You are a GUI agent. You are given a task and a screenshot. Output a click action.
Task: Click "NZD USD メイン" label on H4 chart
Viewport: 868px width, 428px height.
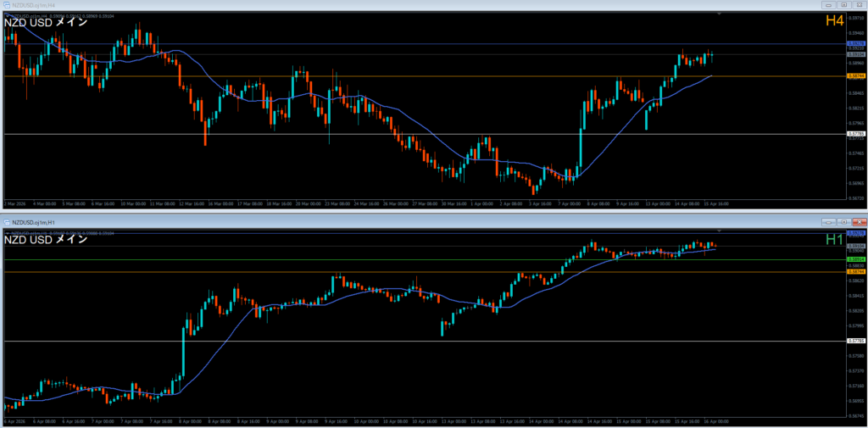click(x=46, y=23)
